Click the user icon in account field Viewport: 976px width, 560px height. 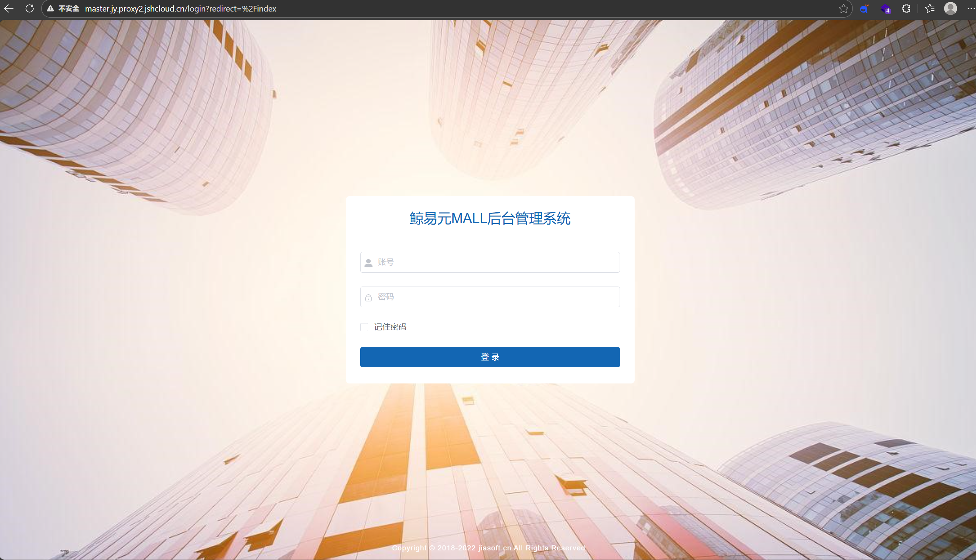[x=368, y=263]
